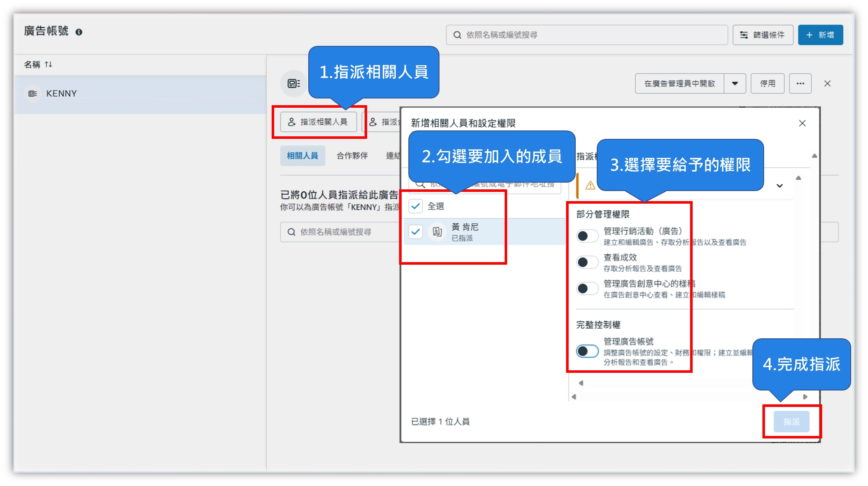
Task: Click the 停用 button to disable the account
Action: 767,83
